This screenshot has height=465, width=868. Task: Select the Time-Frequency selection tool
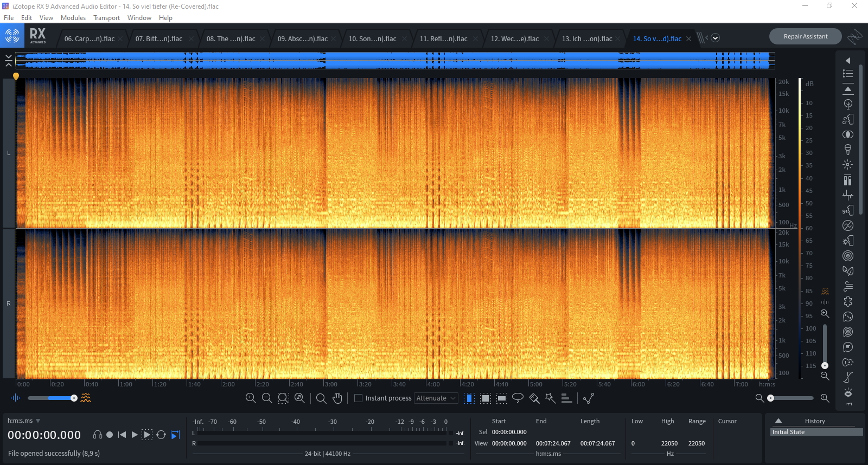(486, 398)
